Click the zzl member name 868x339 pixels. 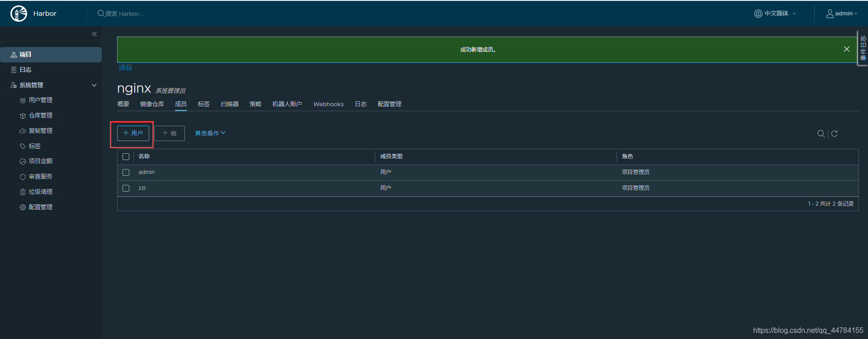click(x=142, y=188)
